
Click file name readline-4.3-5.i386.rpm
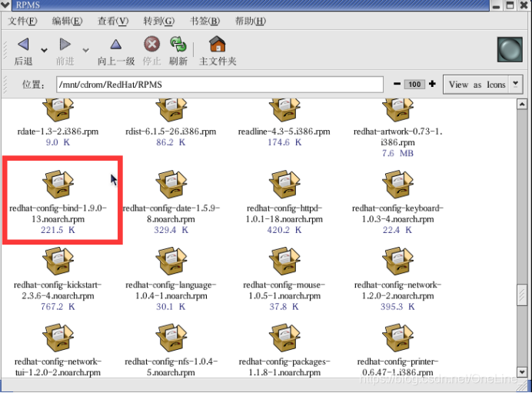click(x=284, y=132)
